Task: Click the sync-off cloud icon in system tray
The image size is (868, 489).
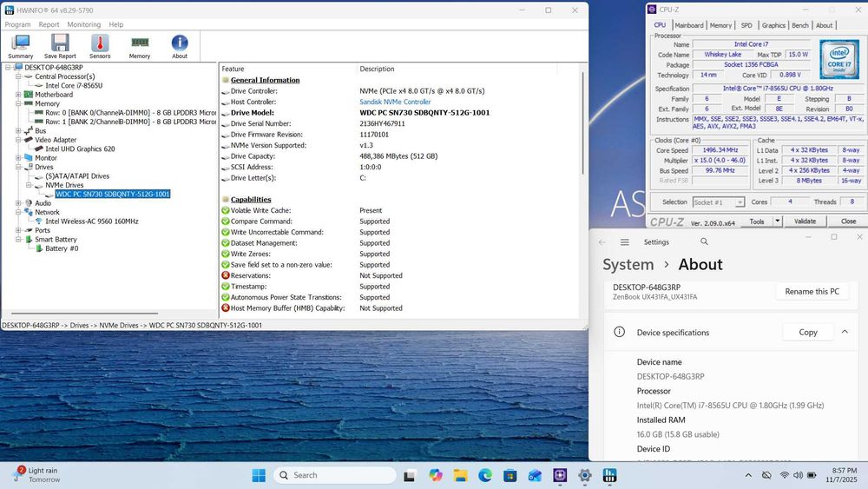Action: tap(766, 475)
